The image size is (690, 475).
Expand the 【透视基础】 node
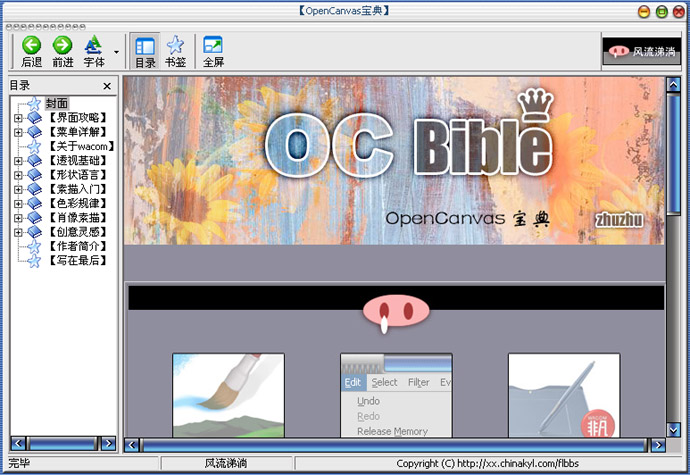tap(18, 161)
